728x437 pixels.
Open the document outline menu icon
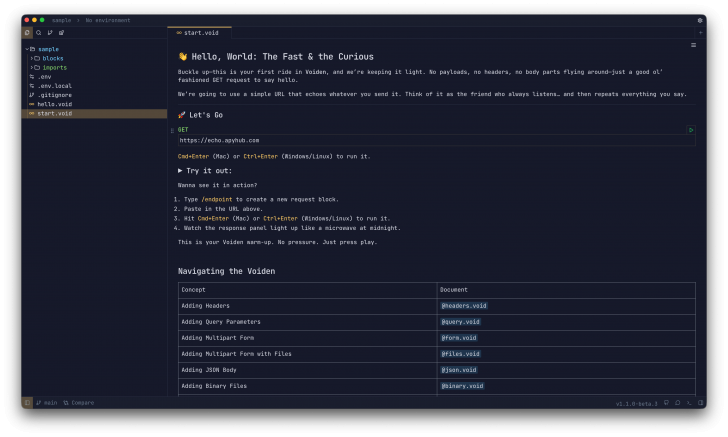point(693,45)
